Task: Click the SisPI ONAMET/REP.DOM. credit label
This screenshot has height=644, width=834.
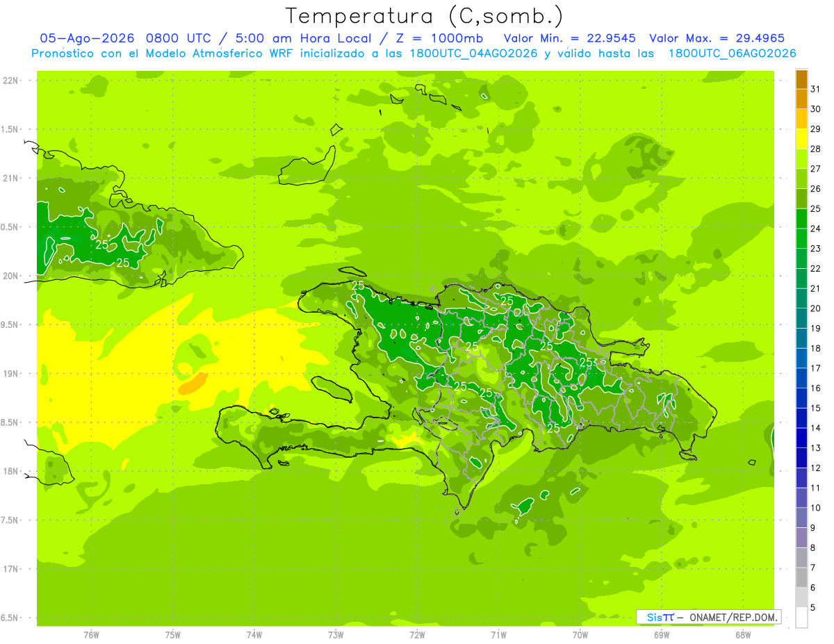Action: pyautogui.click(x=708, y=617)
